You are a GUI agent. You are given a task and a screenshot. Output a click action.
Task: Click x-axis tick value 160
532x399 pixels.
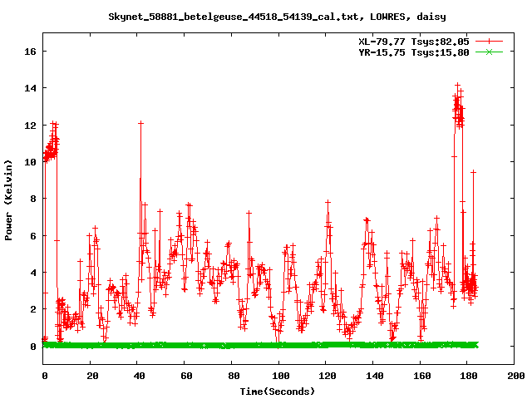421,376
